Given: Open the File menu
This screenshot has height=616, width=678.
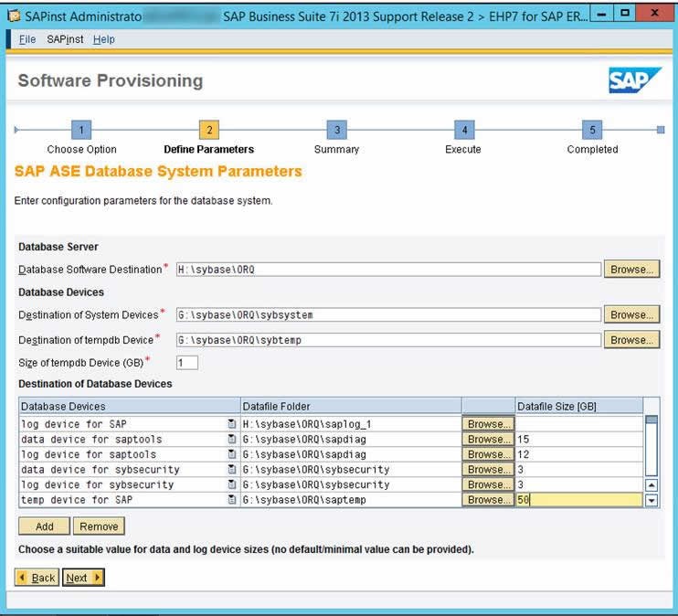Looking at the screenshot, I should (x=27, y=39).
